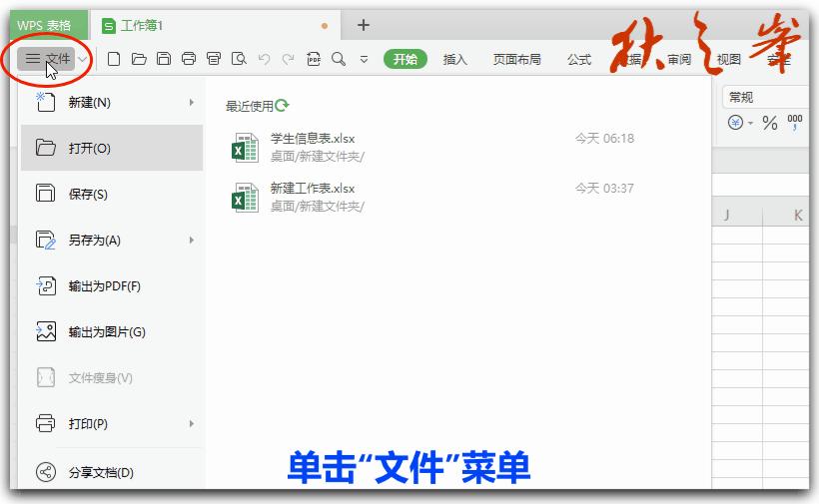Image resolution: width=819 pixels, height=504 pixels.
Task: Select the 工作簿1 document tab
Action: click(x=215, y=25)
